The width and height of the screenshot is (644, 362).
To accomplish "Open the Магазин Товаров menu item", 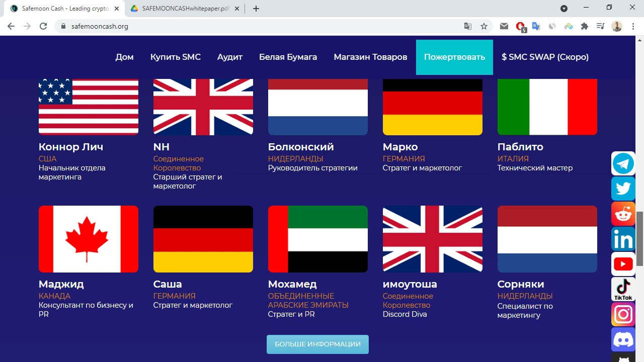I will [370, 57].
